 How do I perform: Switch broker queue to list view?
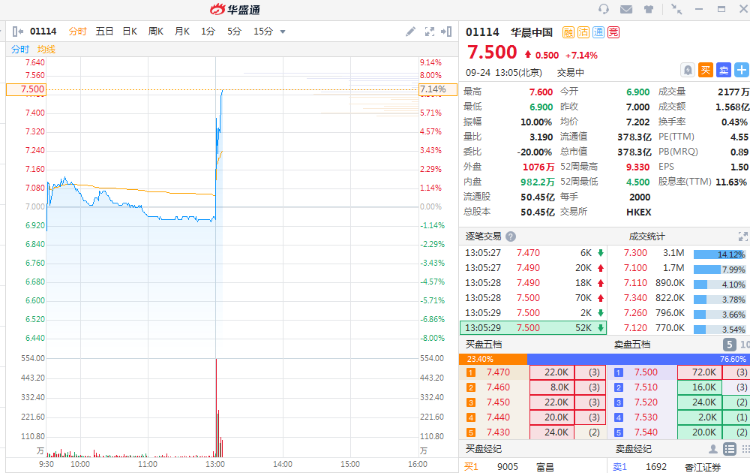pos(729,449)
